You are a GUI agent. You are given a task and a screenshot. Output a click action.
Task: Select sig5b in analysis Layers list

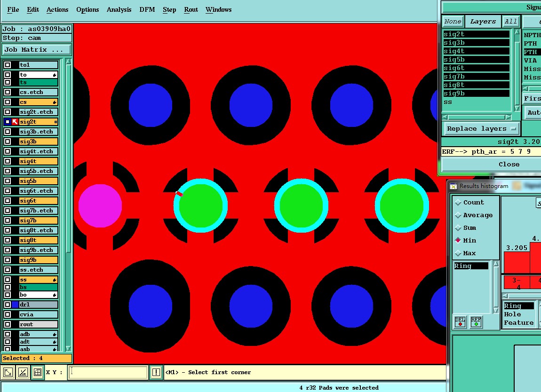coord(476,60)
